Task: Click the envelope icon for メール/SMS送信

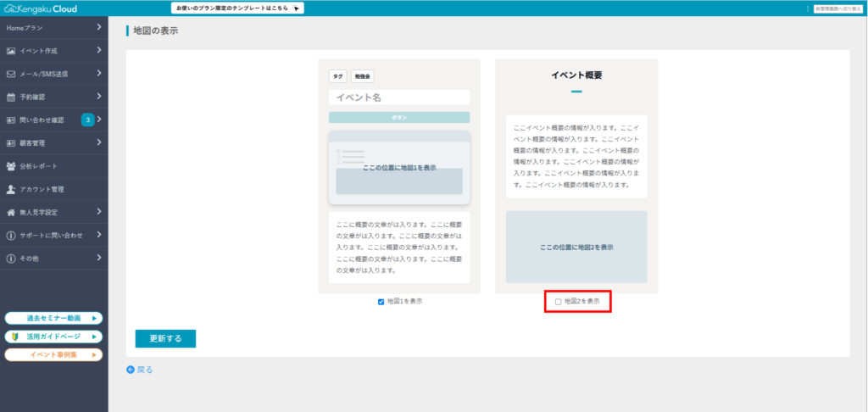Action: click(11, 74)
